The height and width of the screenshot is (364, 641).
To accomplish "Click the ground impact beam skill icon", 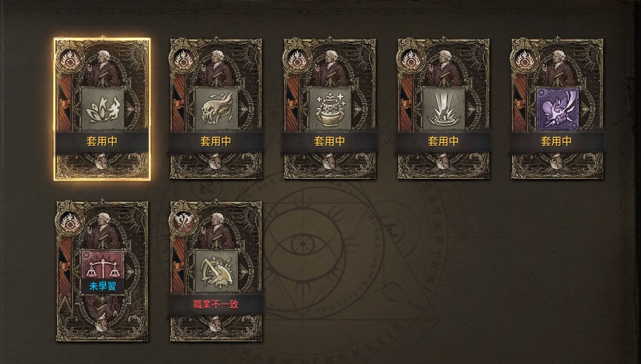I will [x=444, y=109].
